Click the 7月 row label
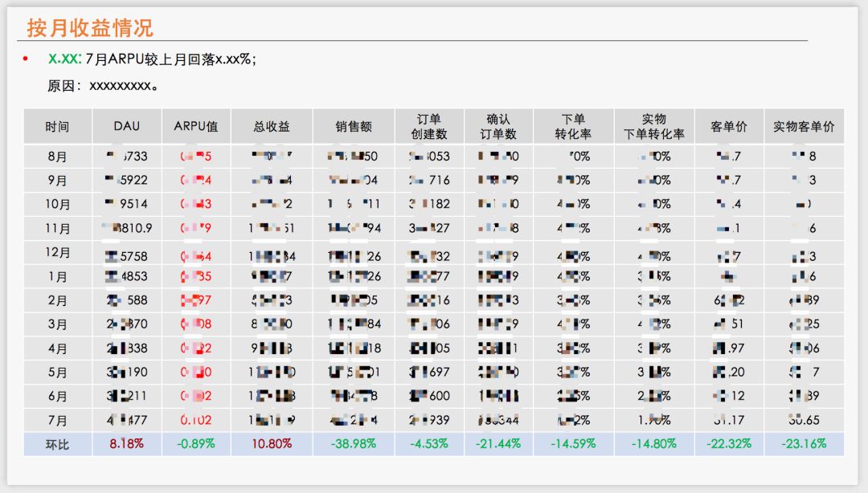This screenshot has height=493, width=868. 57,420
